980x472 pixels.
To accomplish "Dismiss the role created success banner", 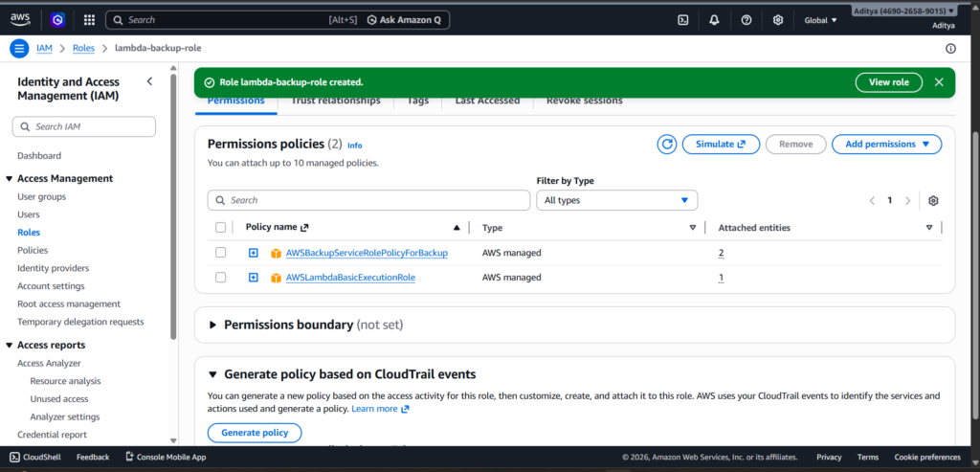I will click(x=939, y=82).
